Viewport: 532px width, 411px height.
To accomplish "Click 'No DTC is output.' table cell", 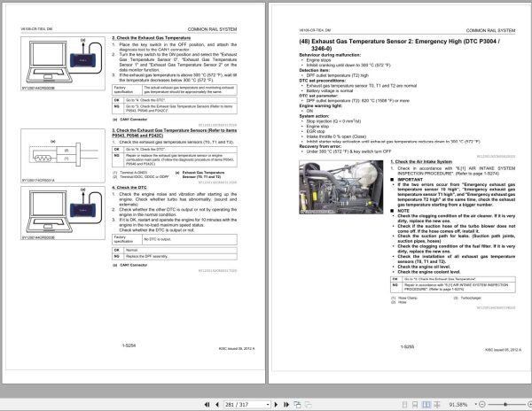I will pyautogui.click(x=190, y=239).
